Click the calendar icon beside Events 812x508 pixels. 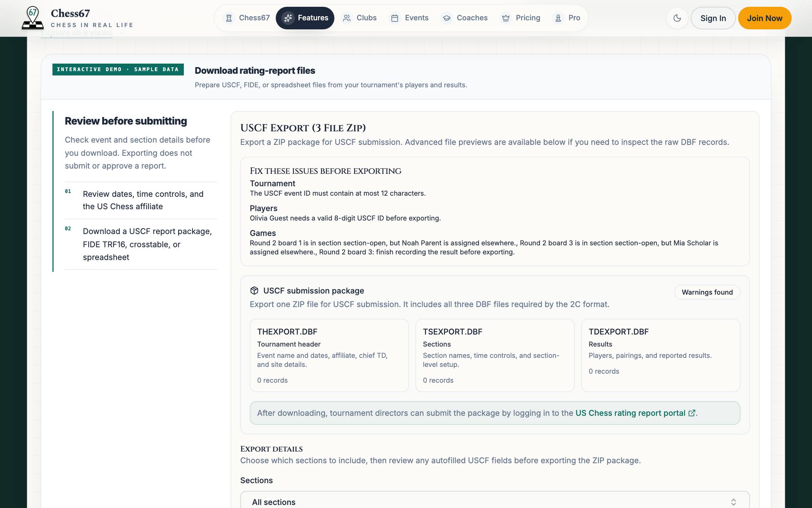click(395, 18)
